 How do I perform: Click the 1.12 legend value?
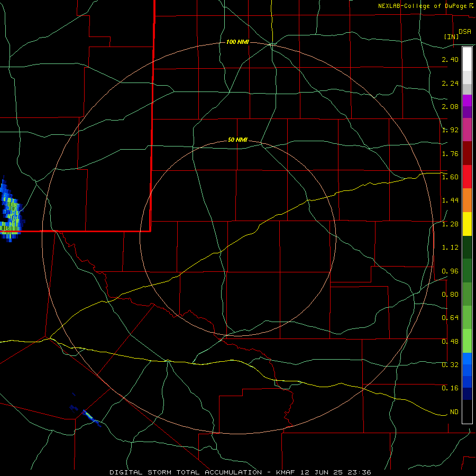(x=450, y=248)
